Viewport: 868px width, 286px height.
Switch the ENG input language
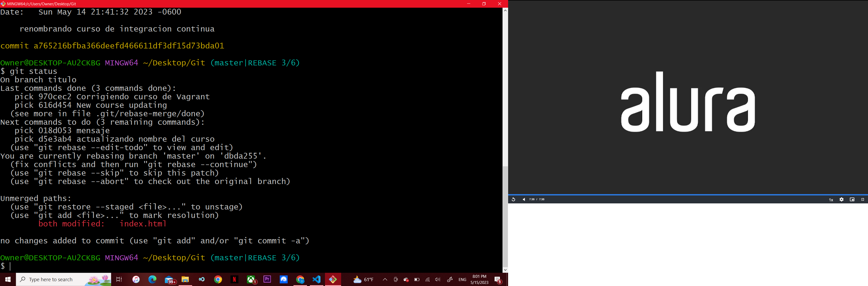tap(462, 279)
